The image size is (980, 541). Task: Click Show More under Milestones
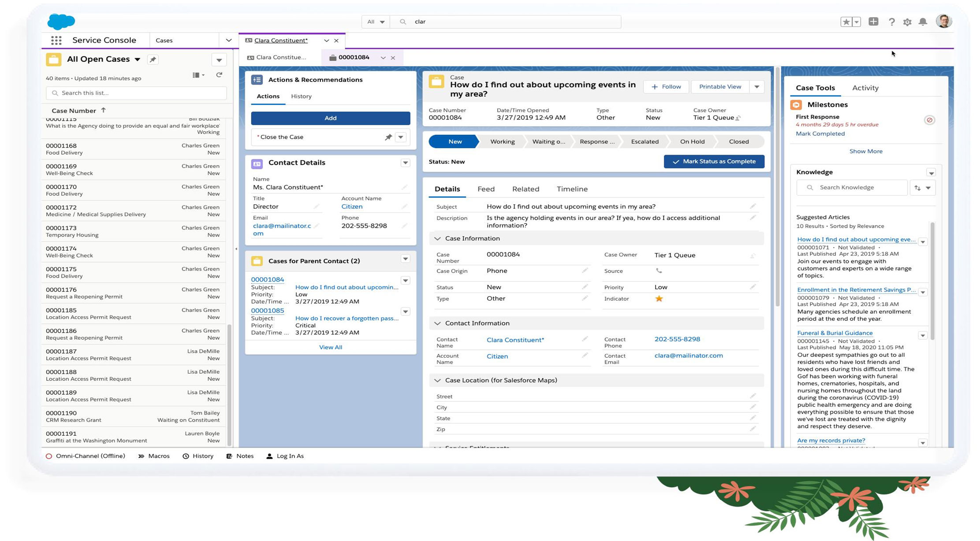(x=865, y=151)
